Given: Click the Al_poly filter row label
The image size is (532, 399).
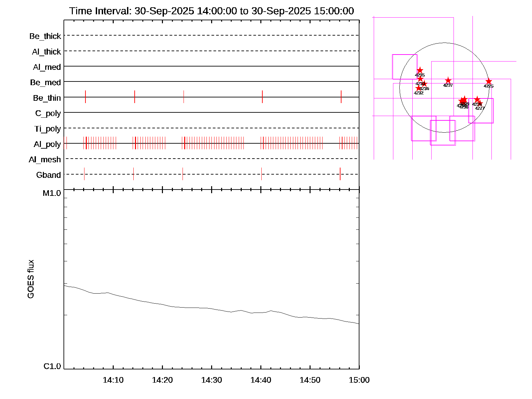Looking at the screenshot, I should 47,144.
